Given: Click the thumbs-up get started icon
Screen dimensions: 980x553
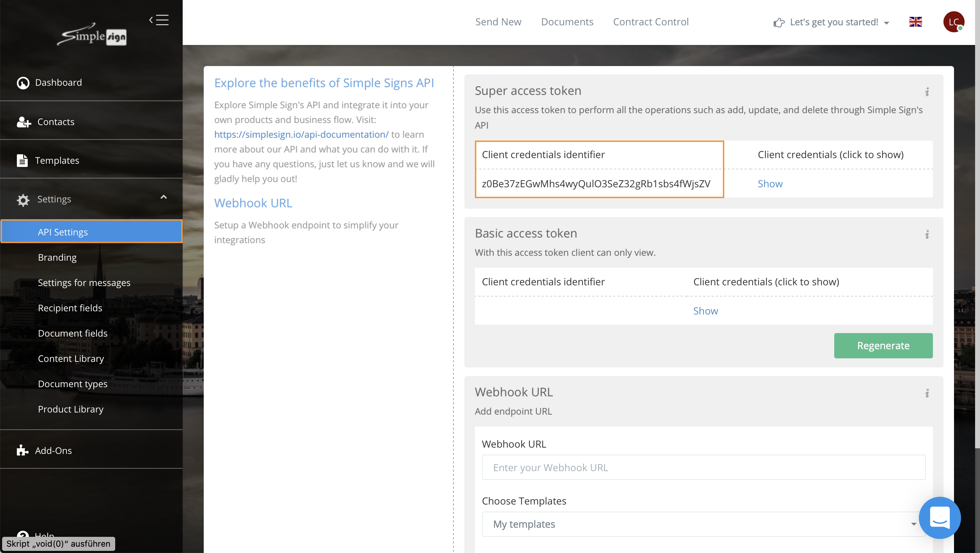Looking at the screenshot, I should (779, 23).
